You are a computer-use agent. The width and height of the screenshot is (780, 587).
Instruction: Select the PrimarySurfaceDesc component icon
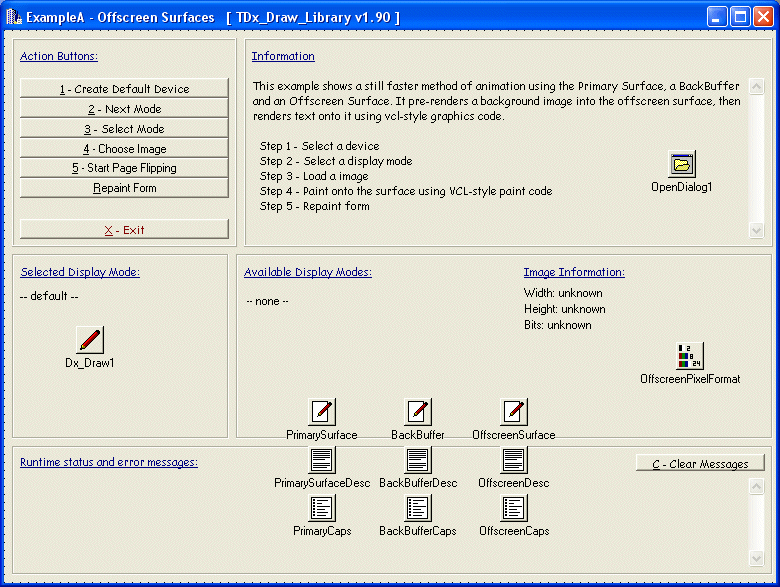[x=322, y=460]
